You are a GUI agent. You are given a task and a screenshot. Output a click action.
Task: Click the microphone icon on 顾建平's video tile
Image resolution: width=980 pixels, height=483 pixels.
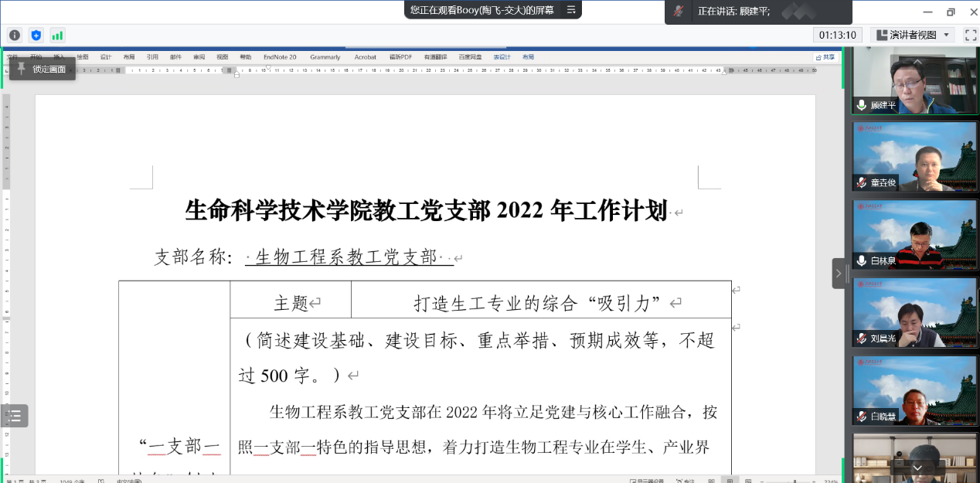862,105
